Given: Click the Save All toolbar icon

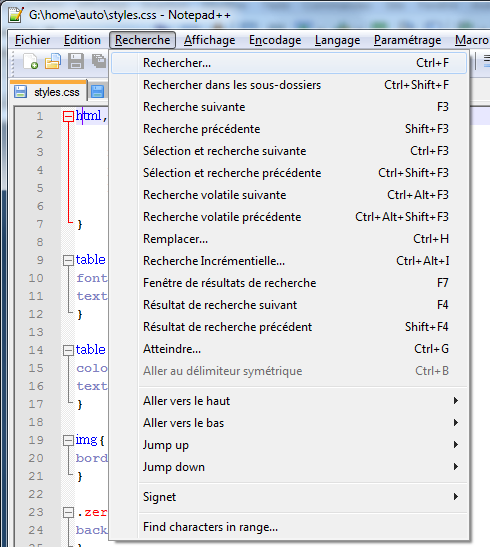Looking at the screenshot, I should [99, 61].
